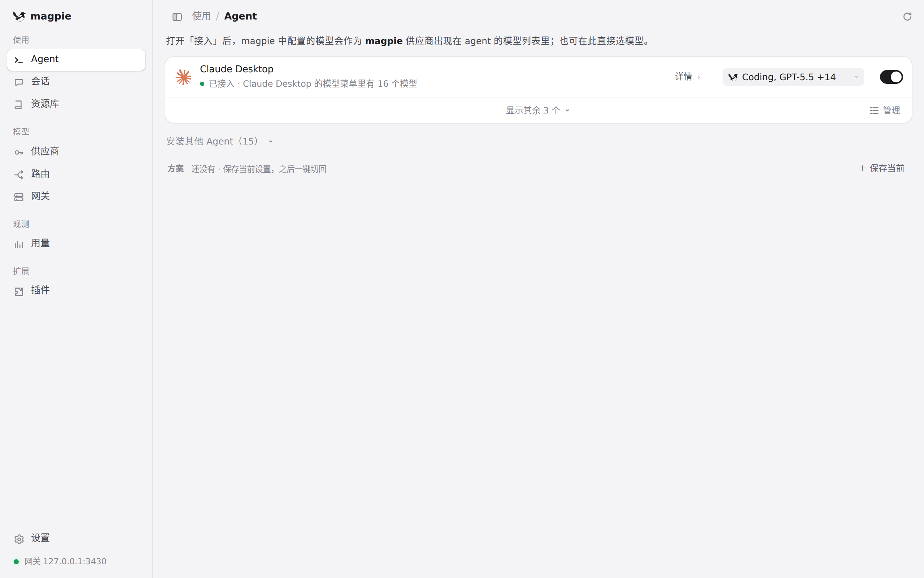Click the chat bubble icon beside 会话

pos(19,82)
